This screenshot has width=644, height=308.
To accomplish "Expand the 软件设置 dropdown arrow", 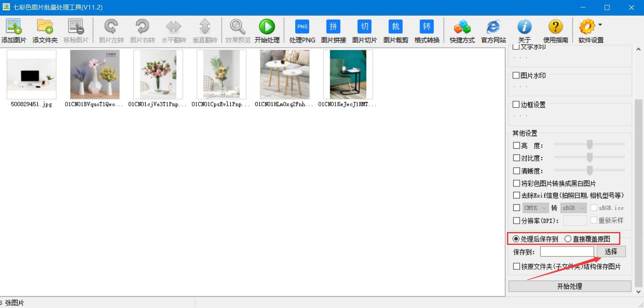I will 600,25.
